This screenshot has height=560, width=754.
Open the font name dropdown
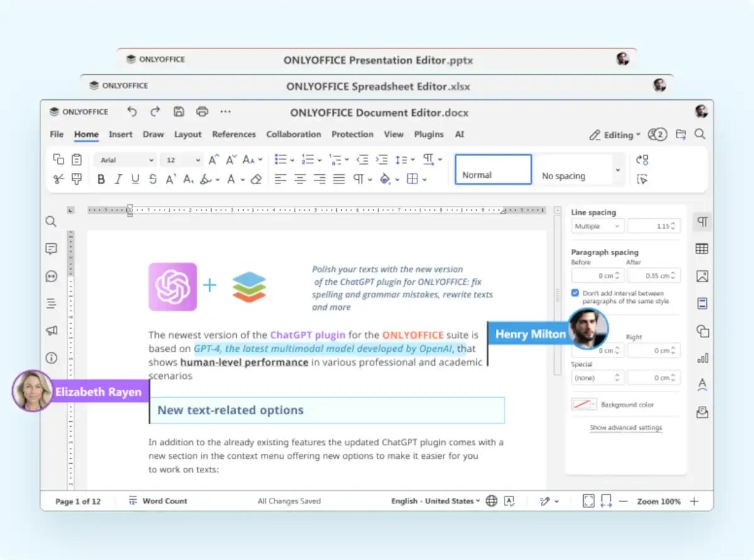pos(124,159)
